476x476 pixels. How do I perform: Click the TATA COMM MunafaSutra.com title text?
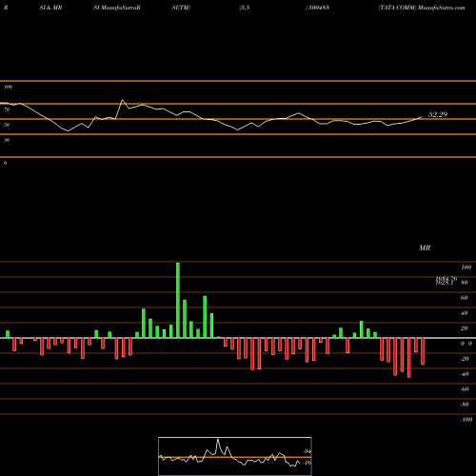click(x=422, y=8)
